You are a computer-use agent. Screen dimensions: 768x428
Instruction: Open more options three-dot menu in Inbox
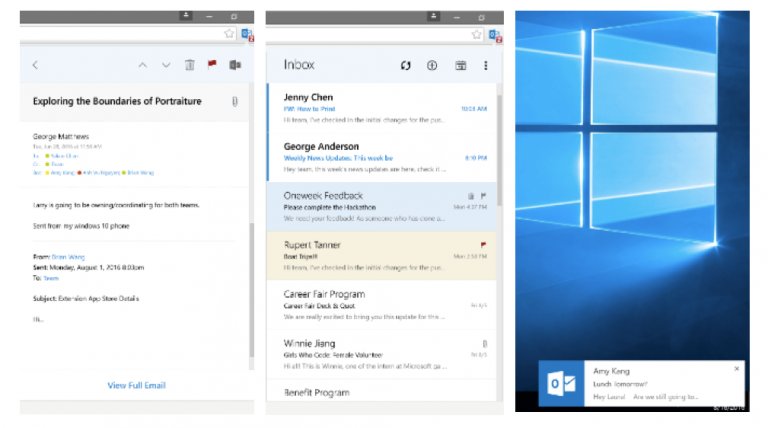tap(485, 65)
